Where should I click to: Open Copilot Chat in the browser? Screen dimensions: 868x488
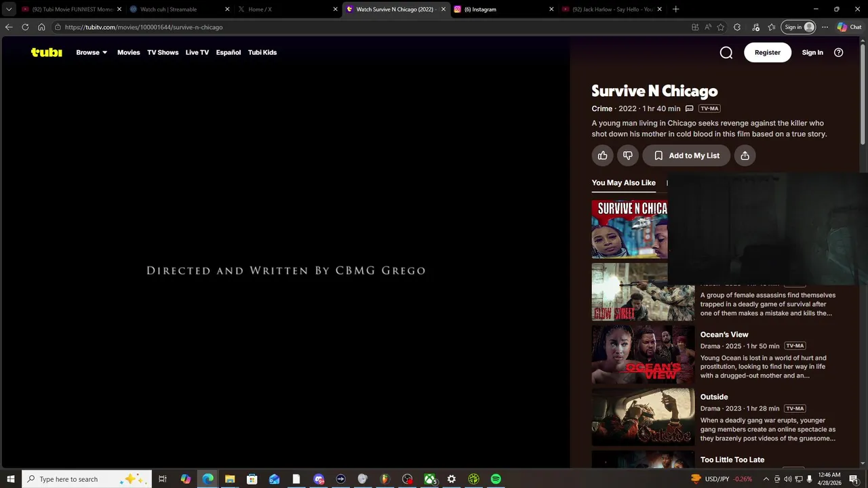pos(850,27)
